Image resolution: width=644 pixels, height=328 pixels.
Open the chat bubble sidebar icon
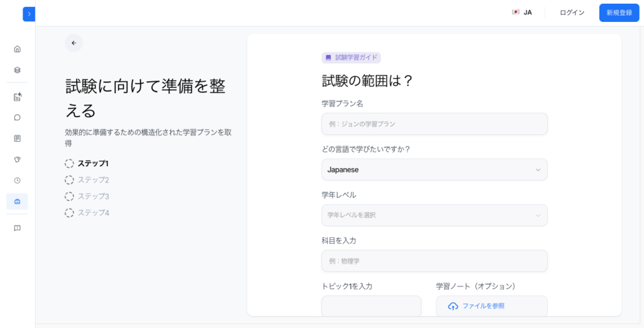pos(17,118)
